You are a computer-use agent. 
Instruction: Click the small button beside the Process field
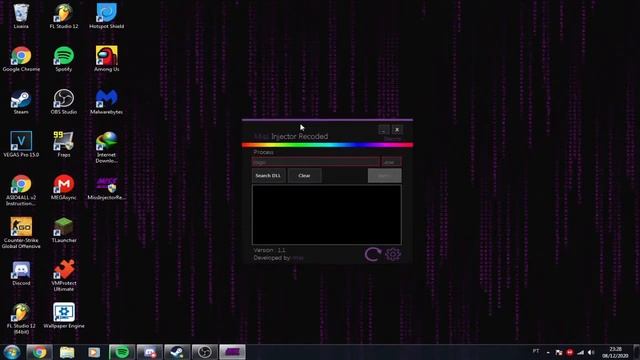pos(391,162)
